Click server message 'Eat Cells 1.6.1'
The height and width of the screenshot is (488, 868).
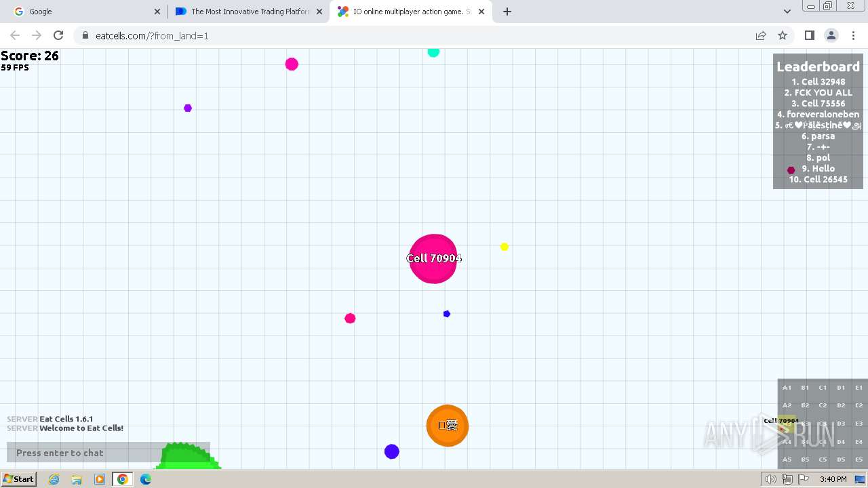(66, 419)
